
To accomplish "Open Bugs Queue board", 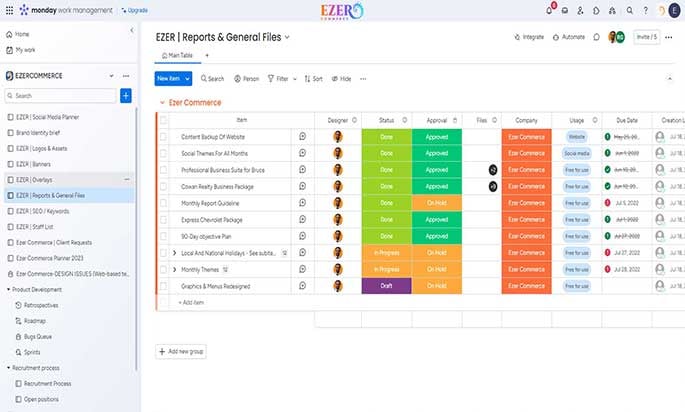I will pos(34,336).
